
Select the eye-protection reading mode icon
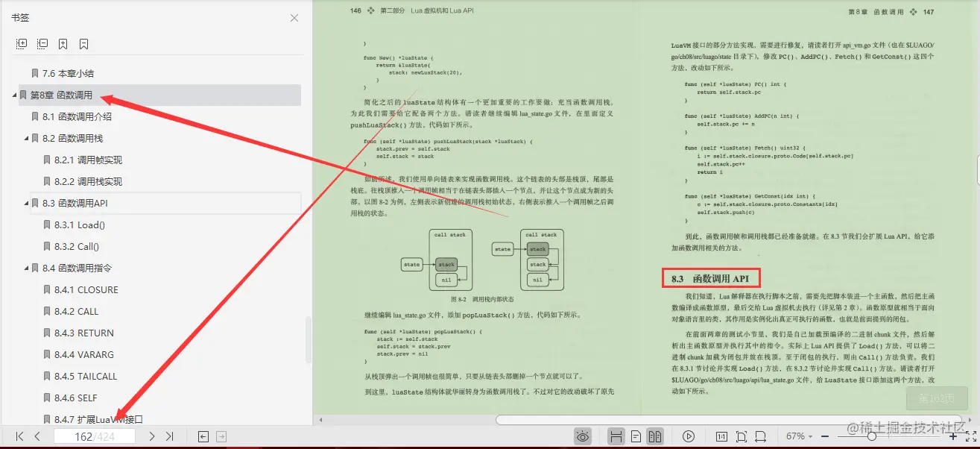584,436
